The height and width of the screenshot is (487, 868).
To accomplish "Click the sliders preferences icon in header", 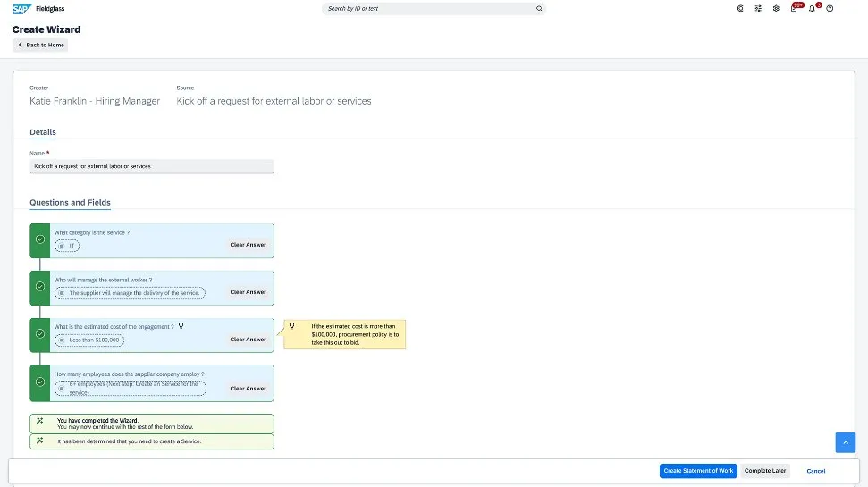I will [x=758, y=8].
